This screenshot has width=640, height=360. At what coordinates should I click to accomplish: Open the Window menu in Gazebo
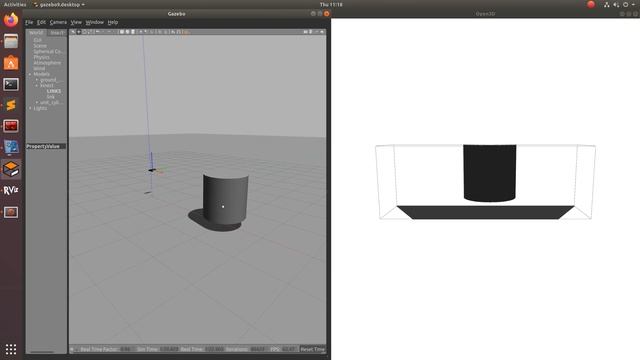[x=94, y=22]
